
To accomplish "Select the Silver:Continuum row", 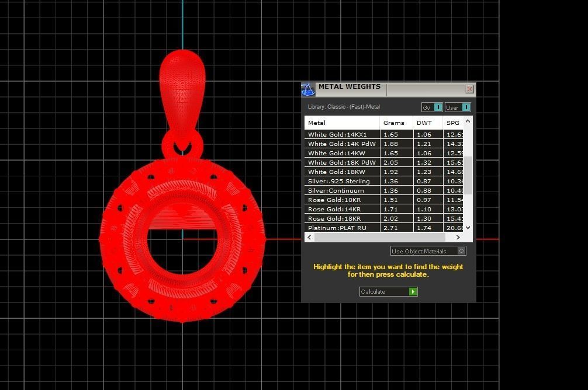I will pos(384,190).
